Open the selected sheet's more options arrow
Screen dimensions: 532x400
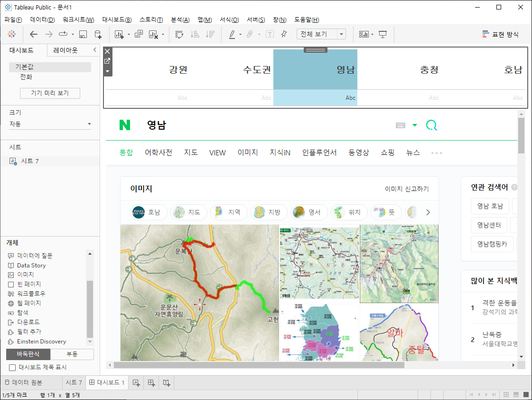point(107,71)
